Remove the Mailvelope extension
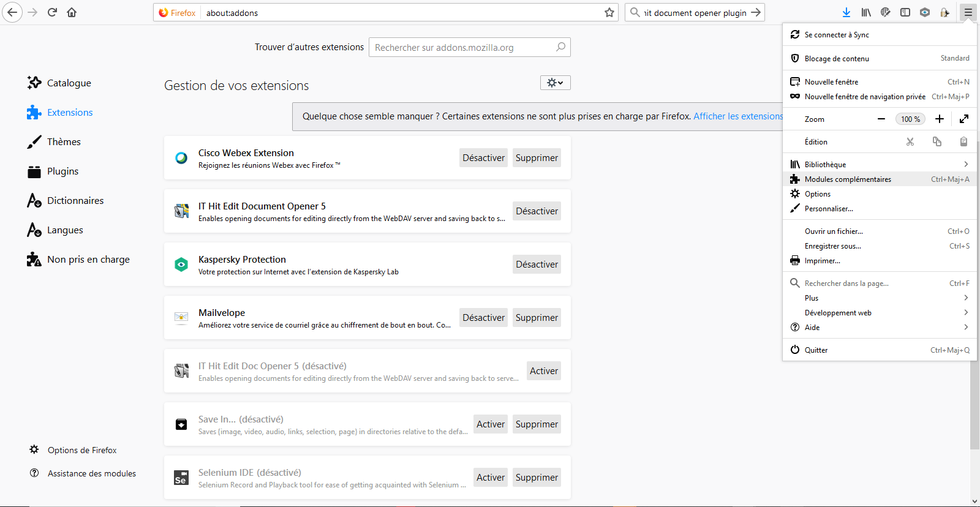Screen dimensions: 980x507 [x=537, y=318]
